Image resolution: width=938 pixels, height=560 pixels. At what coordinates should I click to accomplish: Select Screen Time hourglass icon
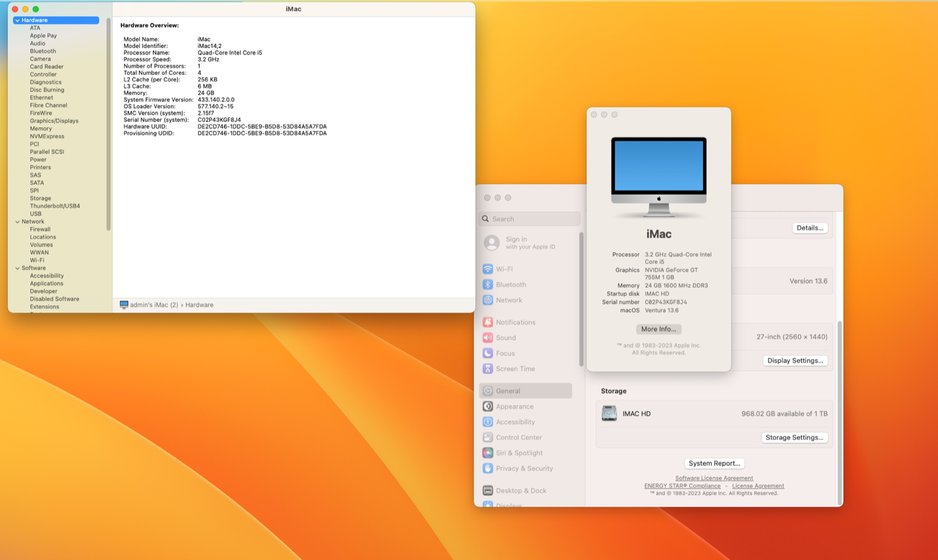(488, 369)
